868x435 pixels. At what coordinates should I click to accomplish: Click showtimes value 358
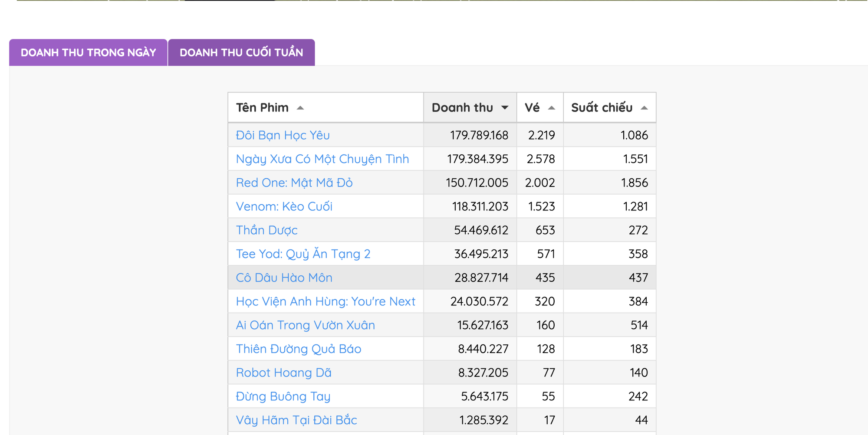point(638,254)
